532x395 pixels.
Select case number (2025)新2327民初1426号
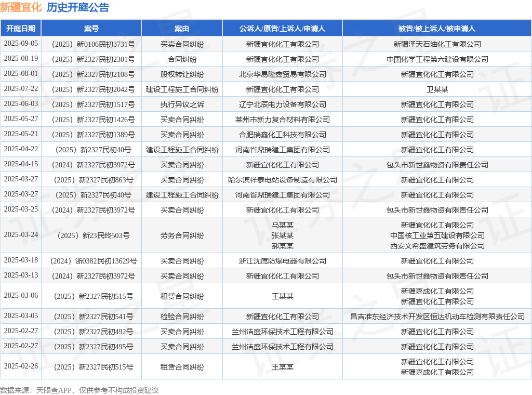click(94, 120)
